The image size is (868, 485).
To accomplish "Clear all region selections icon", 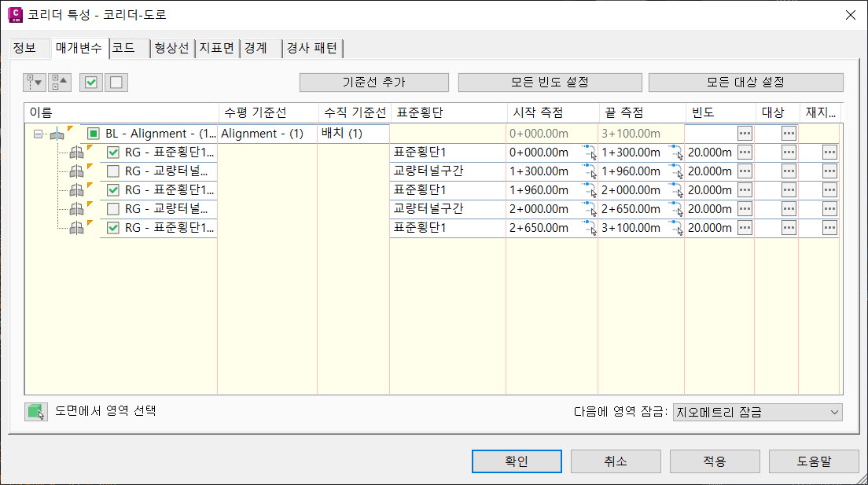I will (x=116, y=83).
